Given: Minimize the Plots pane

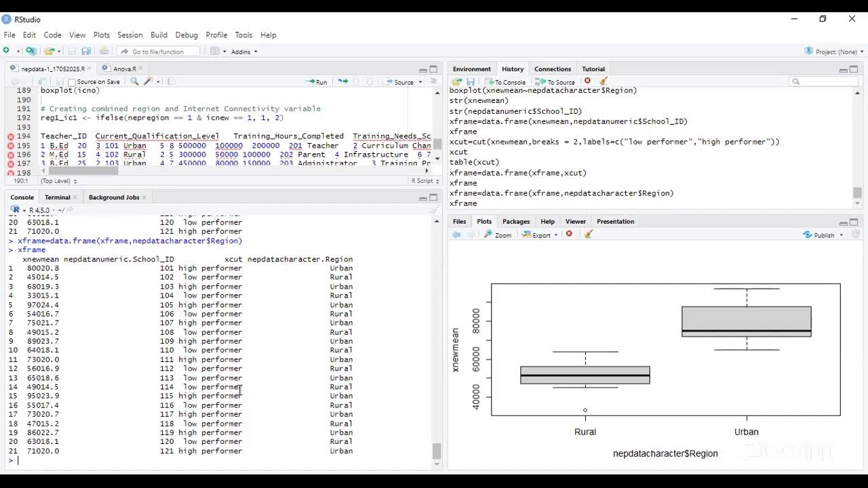Looking at the screenshot, I should point(843,222).
